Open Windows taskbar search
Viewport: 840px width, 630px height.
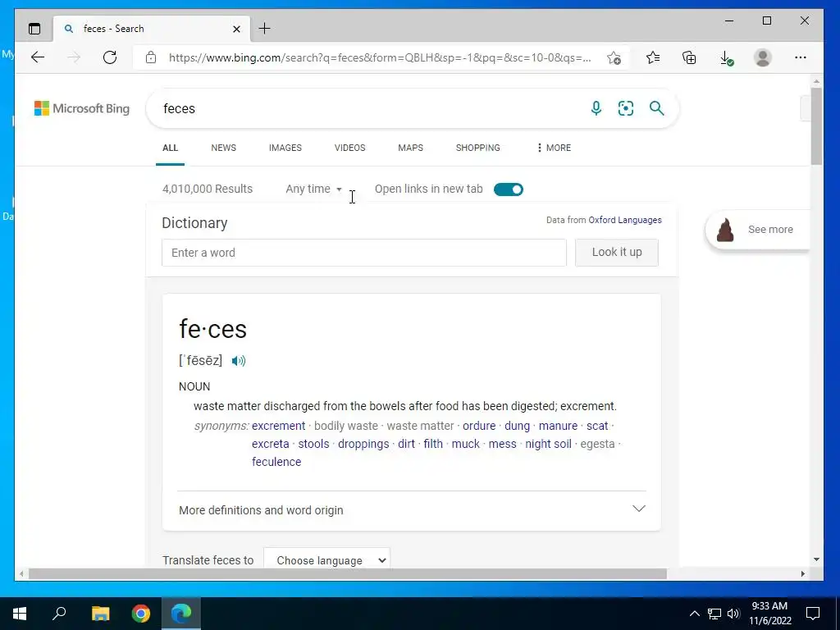(59, 614)
